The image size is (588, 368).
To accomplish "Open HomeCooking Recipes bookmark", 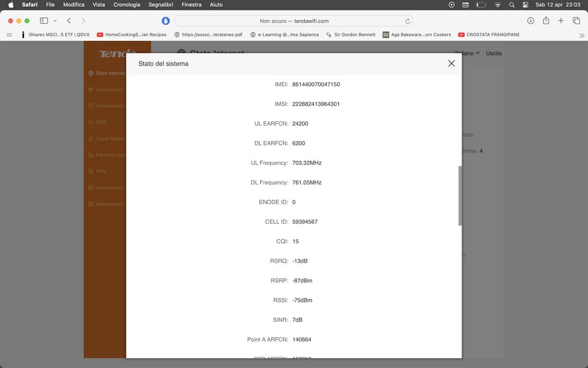I will click(131, 34).
